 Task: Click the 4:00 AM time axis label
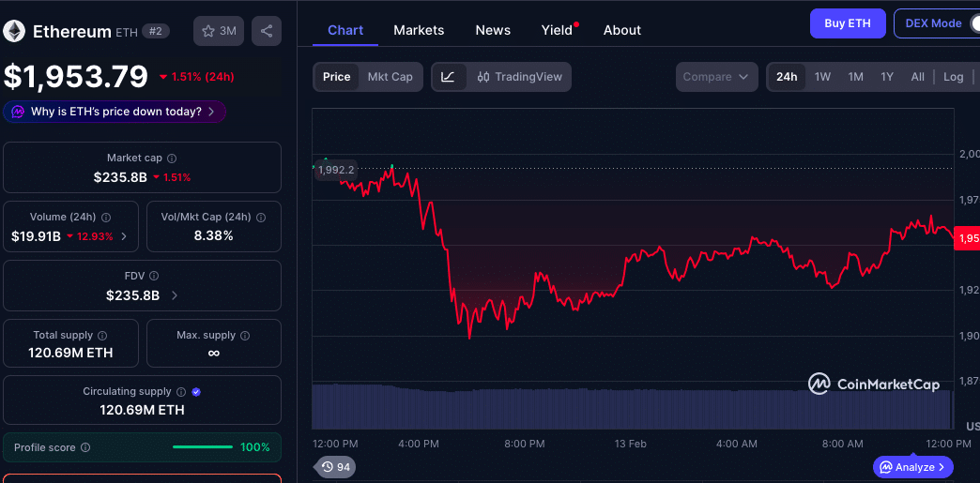click(736, 444)
